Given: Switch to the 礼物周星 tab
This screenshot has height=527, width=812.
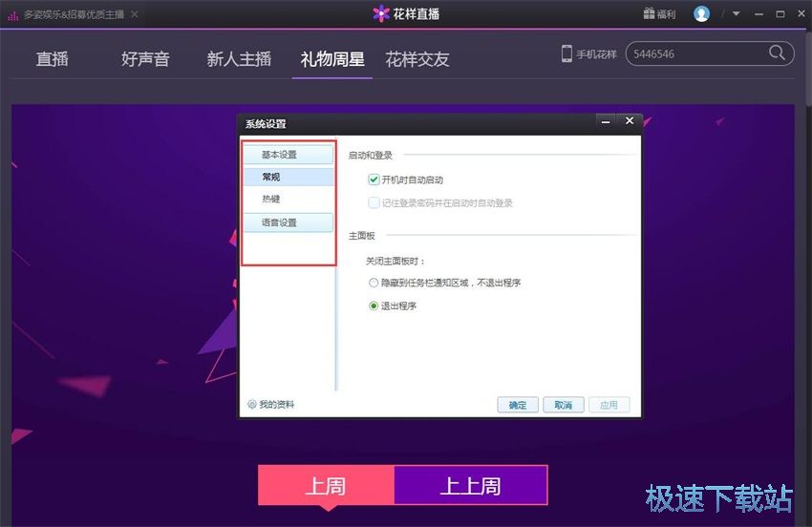Looking at the screenshot, I should 332,59.
